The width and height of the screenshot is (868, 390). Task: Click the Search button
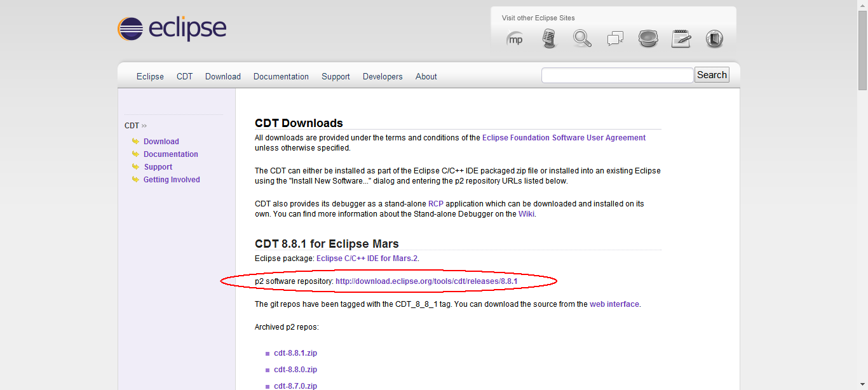(712, 75)
